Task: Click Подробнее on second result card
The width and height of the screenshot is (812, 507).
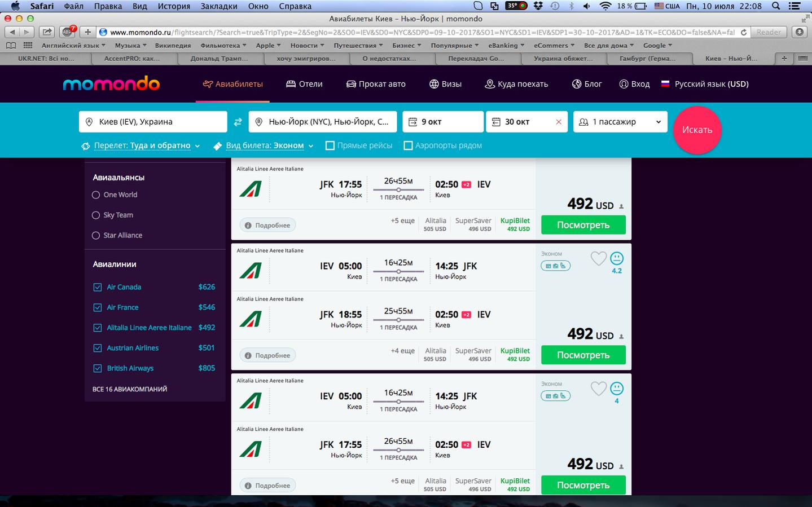Action: (x=267, y=355)
